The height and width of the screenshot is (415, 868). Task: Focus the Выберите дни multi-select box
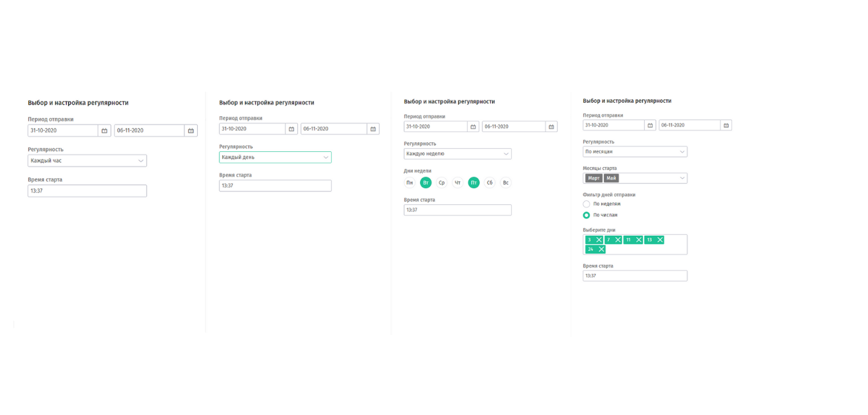click(x=635, y=245)
